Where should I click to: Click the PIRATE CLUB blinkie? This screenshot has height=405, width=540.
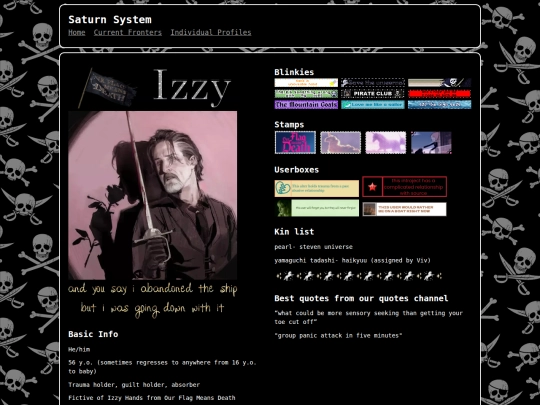[373, 94]
